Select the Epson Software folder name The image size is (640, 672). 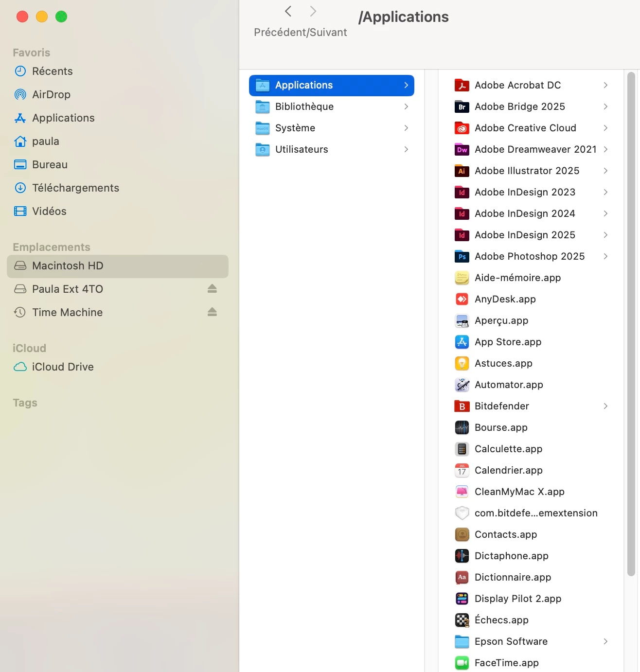(x=511, y=641)
